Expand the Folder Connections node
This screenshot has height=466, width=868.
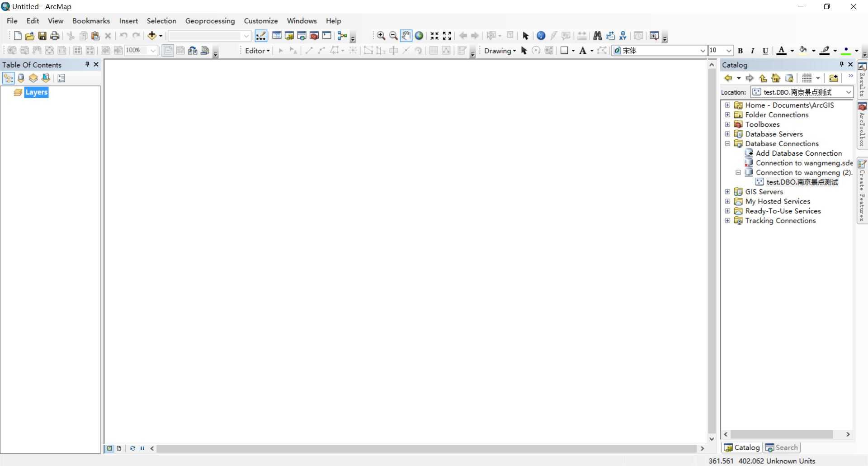727,114
